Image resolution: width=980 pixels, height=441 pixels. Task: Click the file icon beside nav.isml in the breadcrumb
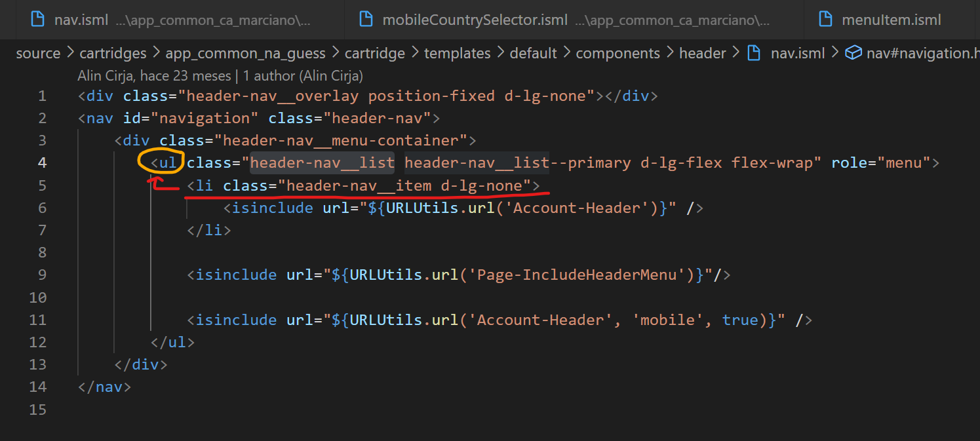[754, 52]
